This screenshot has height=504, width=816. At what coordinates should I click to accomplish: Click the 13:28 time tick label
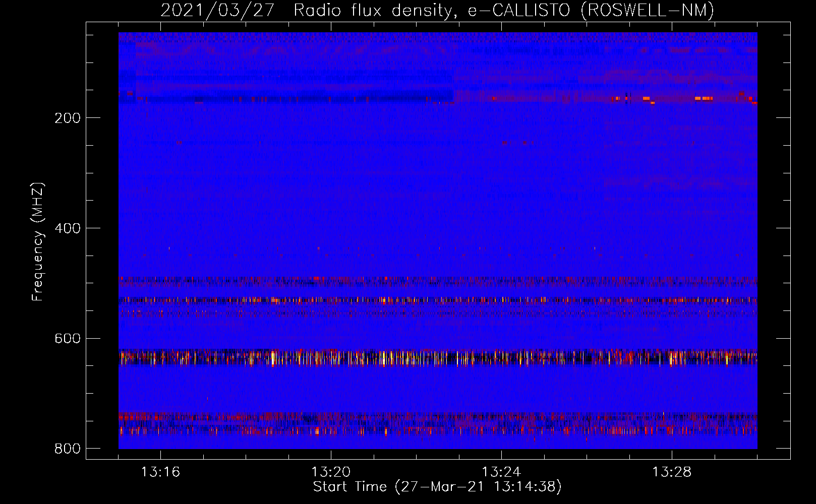(672, 472)
